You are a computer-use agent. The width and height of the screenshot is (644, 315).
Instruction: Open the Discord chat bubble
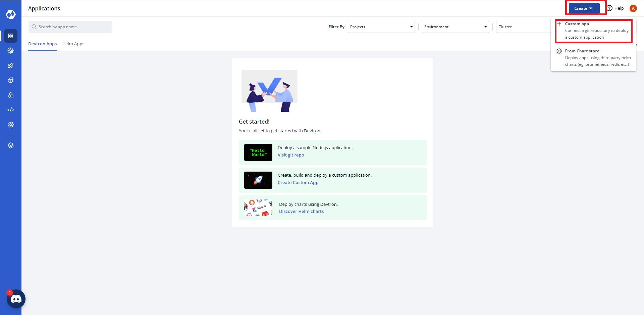tap(16, 299)
